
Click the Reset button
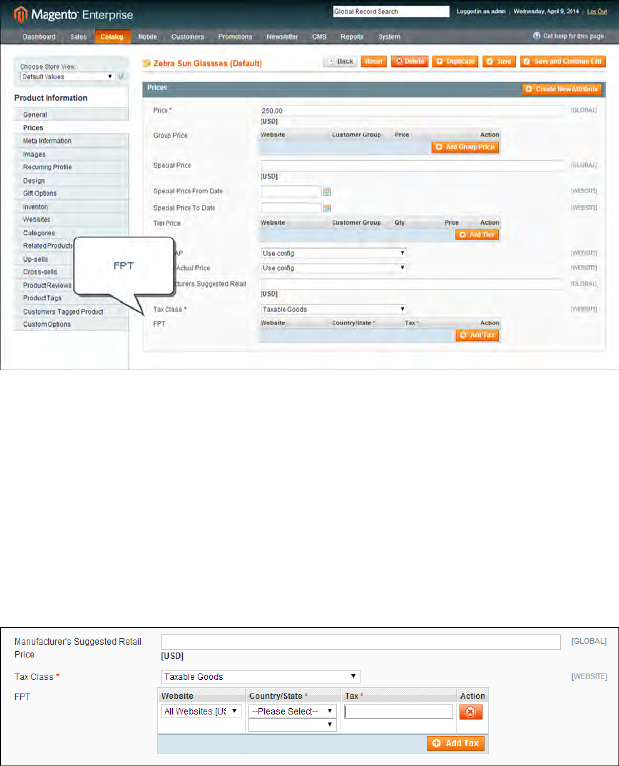tap(374, 62)
